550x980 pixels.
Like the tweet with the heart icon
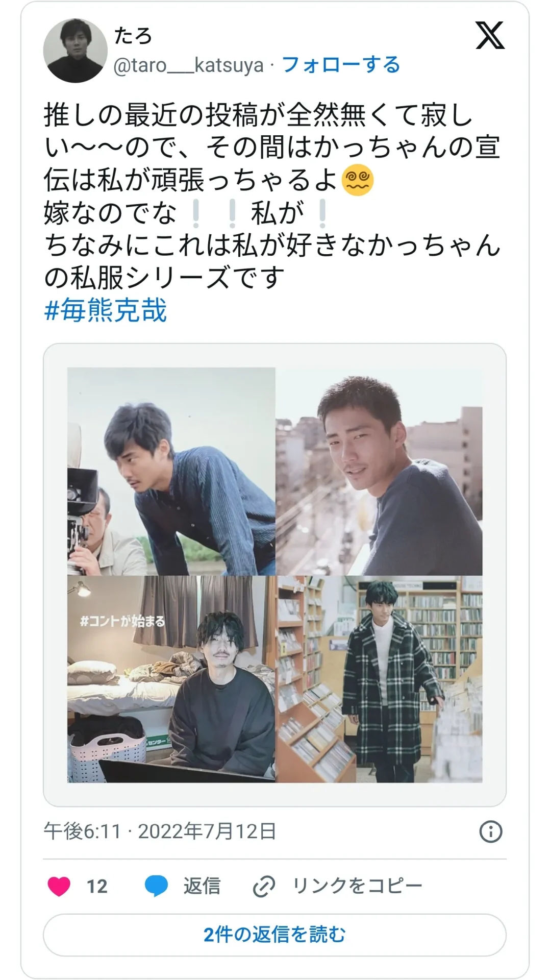(59, 886)
